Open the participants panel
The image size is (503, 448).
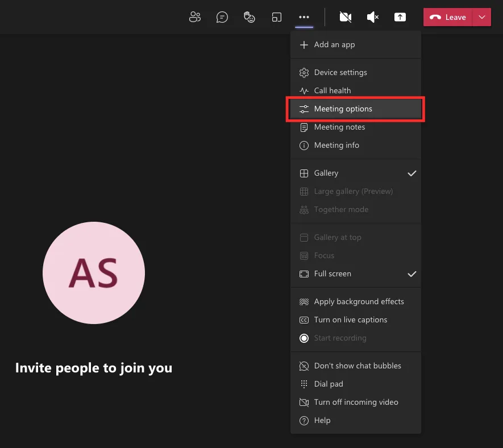tap(195, 17)
